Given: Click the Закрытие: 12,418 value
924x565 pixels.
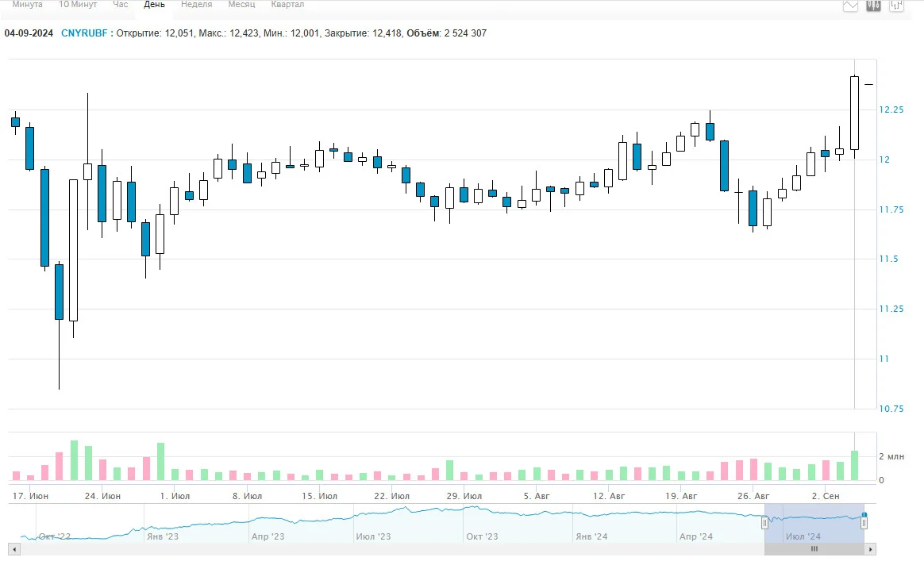Looking at the screenshot, I should pyautogui.click(x=364, y=33).
